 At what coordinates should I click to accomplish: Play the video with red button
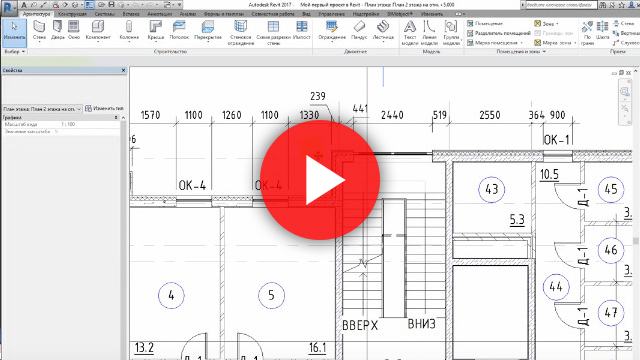pos(320,180)
